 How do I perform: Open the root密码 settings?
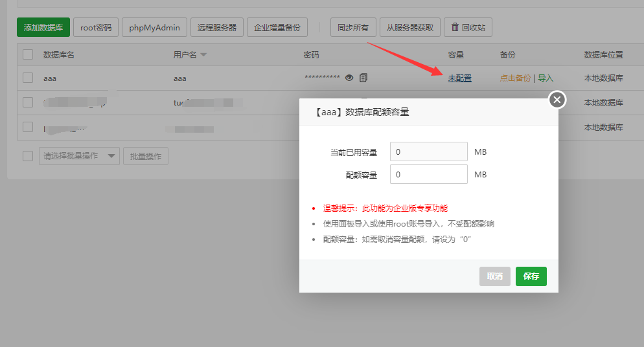click(96, 27)
